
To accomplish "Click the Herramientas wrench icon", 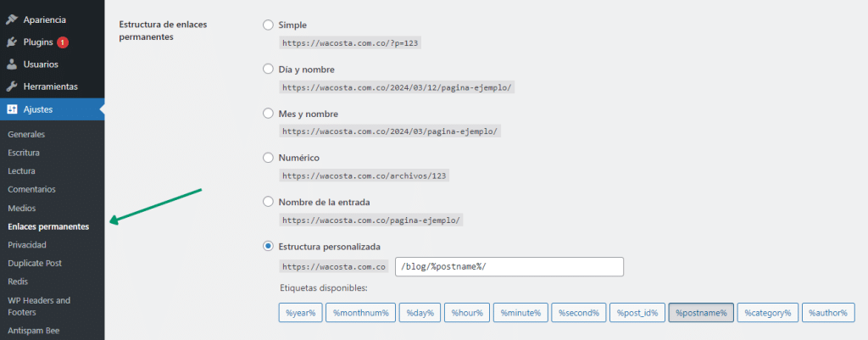I will coord(12,87).
